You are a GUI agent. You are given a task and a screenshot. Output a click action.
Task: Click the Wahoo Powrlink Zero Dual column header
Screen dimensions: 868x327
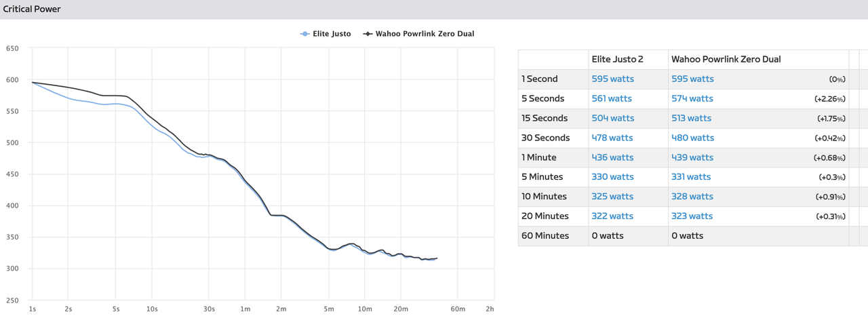pyautogui.click(x=726, y=59)
